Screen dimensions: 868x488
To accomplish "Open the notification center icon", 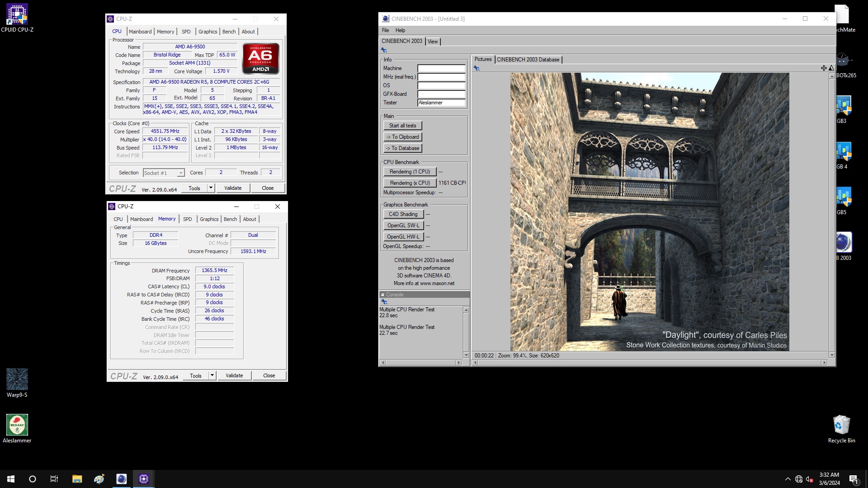I will pyautogui.click(x=854, y=479).
